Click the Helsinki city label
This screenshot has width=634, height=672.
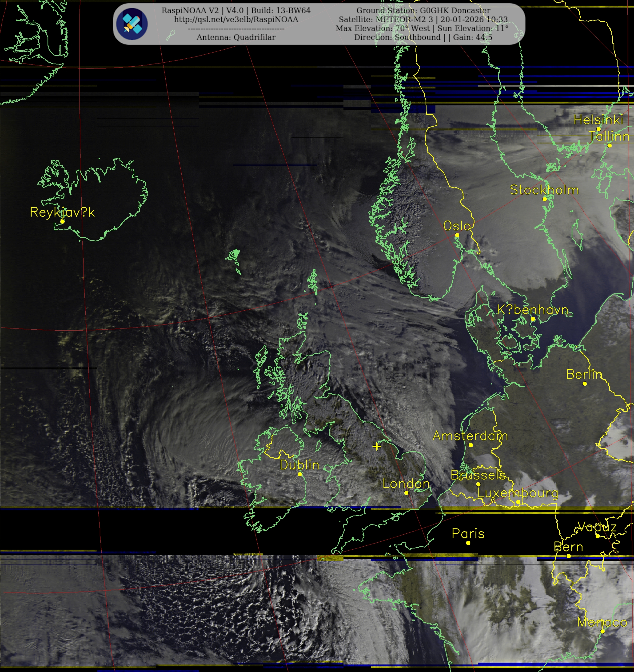coord(598,120)
